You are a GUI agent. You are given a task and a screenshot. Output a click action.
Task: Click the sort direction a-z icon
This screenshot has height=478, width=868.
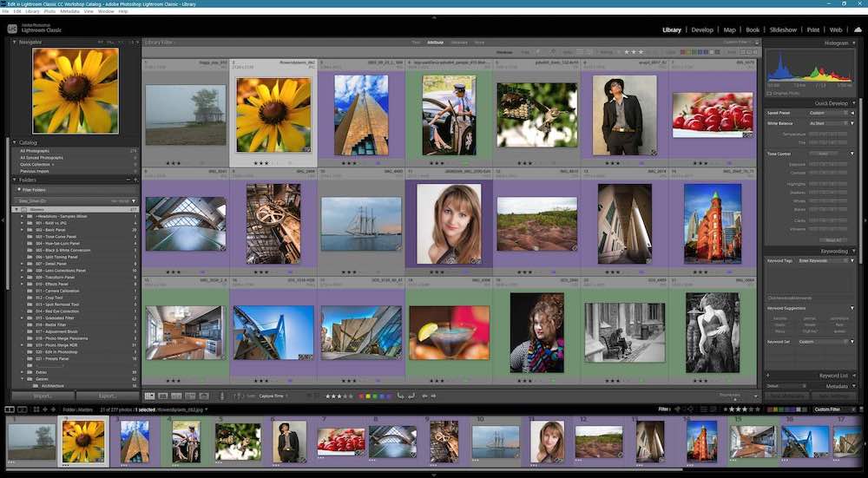[x=239, y=396]
